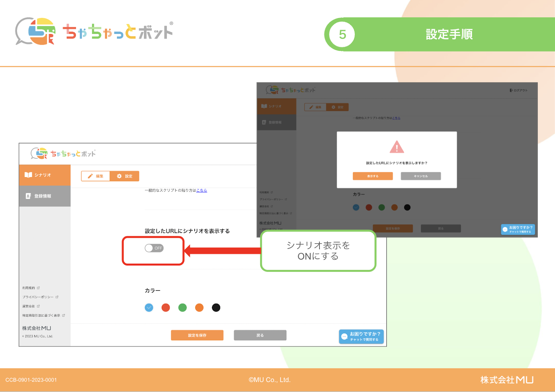Select the red color swatch in front window
The width and height of the screenshot is (555, 392).
(166, 307)
